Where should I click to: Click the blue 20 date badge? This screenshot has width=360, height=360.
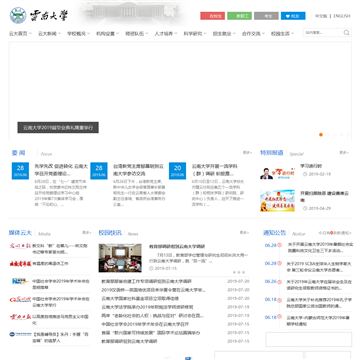pyautogui.click(x=177, y=171)
